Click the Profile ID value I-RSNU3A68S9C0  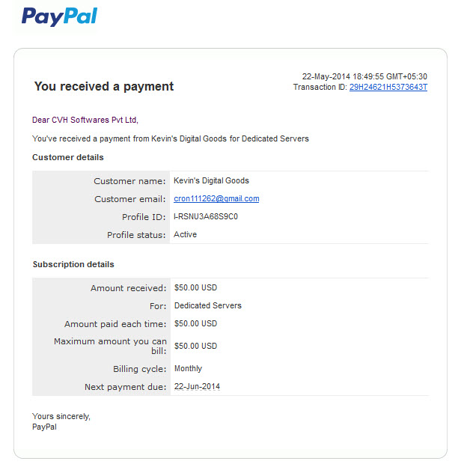point(206,216)
